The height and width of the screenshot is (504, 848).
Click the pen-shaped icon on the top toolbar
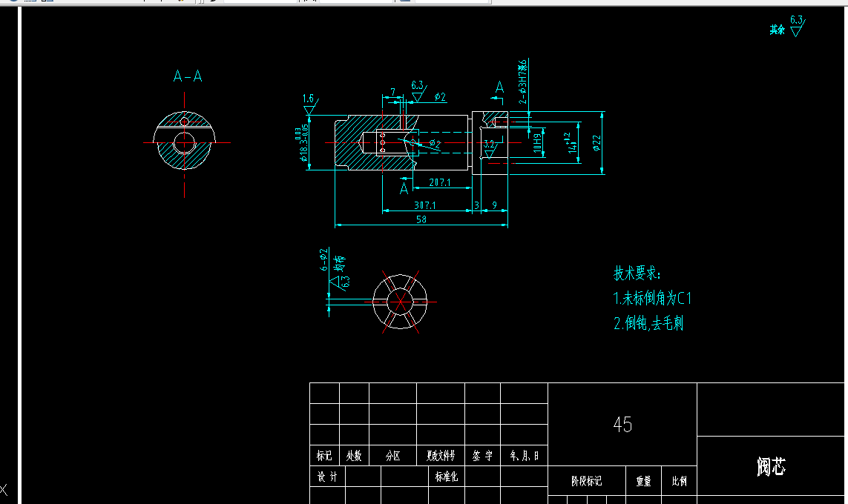coord(212,3)
